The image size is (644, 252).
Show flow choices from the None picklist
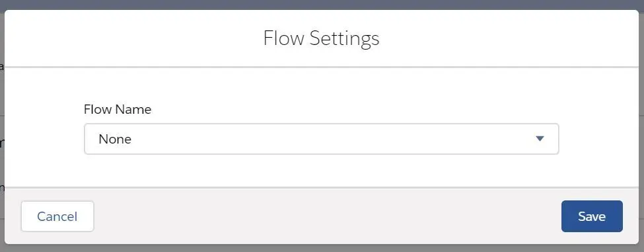[321, 139]
